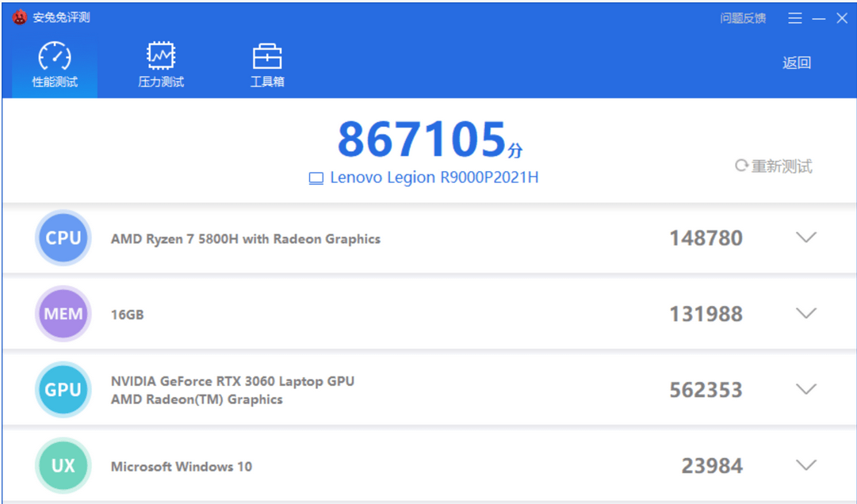
Task: Click the CPU score 148780
Action: click(706, 238)
